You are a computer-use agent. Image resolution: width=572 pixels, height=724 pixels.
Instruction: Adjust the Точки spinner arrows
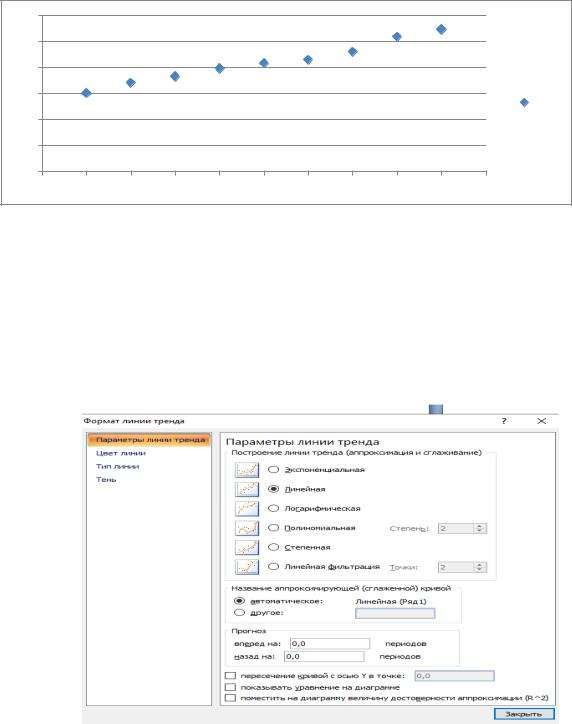[480, 567]
